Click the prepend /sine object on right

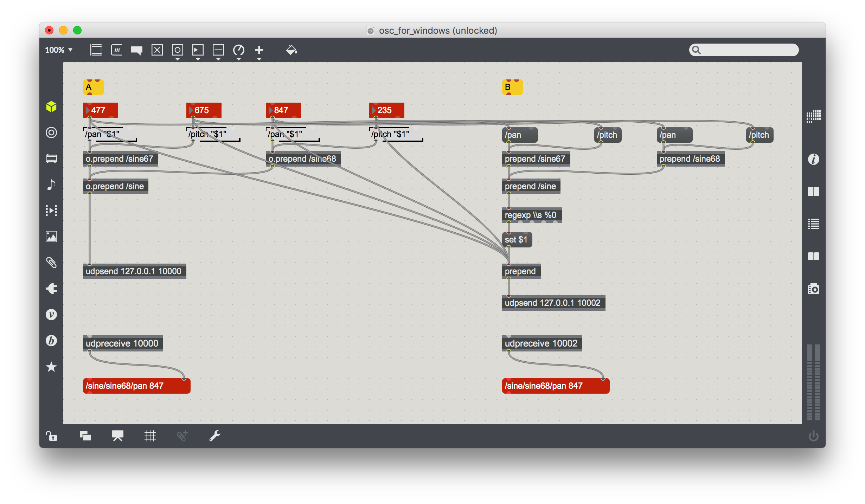click(531, 186)
